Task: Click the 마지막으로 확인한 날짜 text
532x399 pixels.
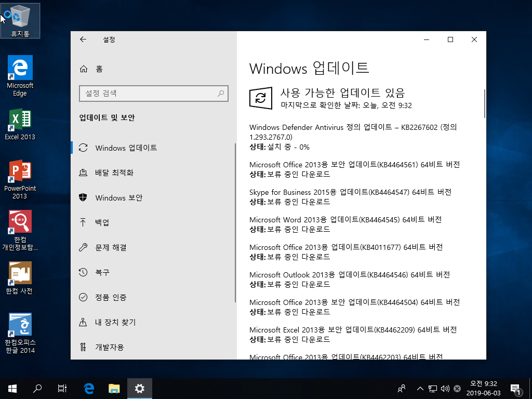Action: point(347,105)
